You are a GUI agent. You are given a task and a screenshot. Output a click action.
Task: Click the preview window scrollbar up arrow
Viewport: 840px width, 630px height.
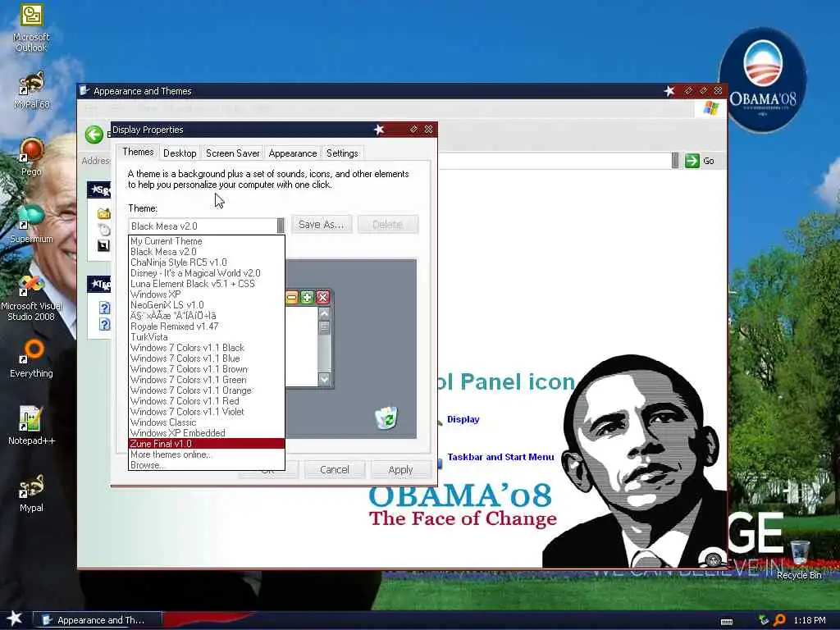(324, 313)
